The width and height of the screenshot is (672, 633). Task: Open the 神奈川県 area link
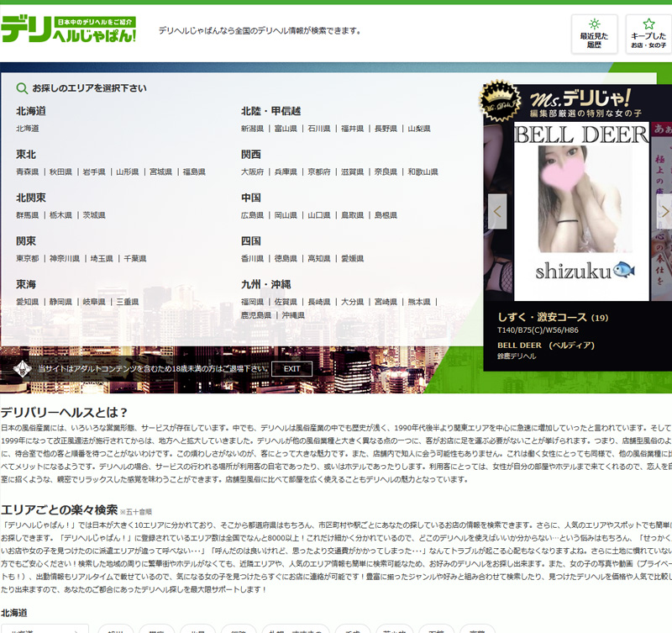point(65,259)
